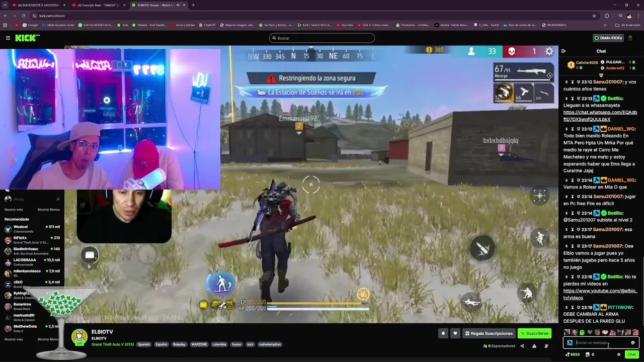The width and height of the screenshot is (644, 362).
Task: Open a new browser tab
Action: coord(193,5)
